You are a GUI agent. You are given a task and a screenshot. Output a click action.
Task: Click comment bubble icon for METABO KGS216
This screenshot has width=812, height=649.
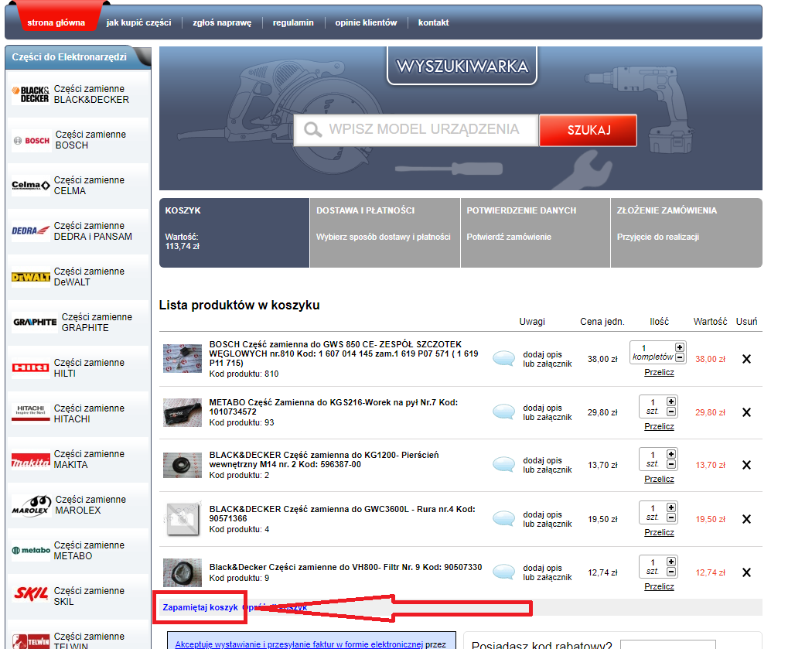click(504, 412)
